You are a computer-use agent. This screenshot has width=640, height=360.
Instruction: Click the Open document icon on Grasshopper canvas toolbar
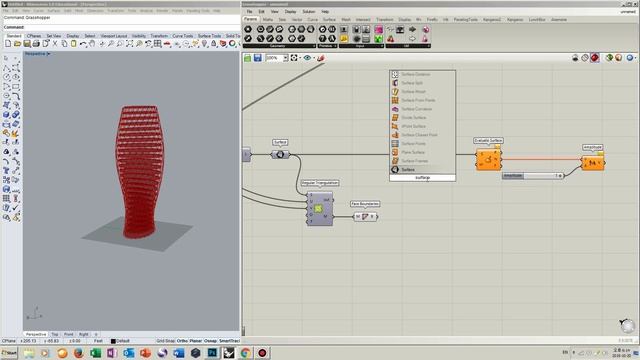click(247, 58)
